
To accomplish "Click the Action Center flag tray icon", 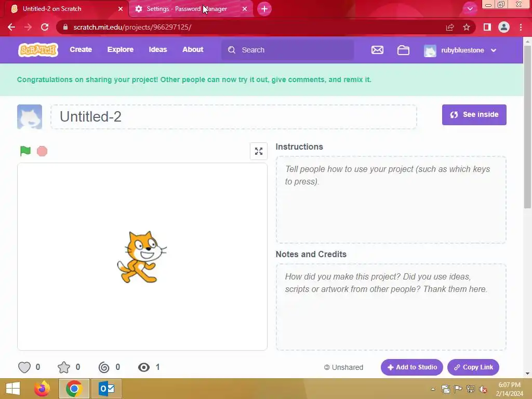I will coord(458,389).
